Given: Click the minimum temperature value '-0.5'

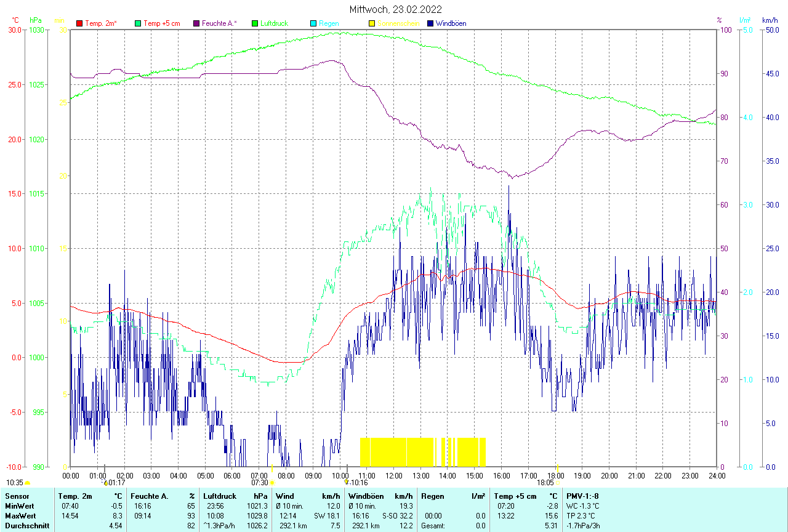Looking at the screenshot, I should click(x=116, y=506).
